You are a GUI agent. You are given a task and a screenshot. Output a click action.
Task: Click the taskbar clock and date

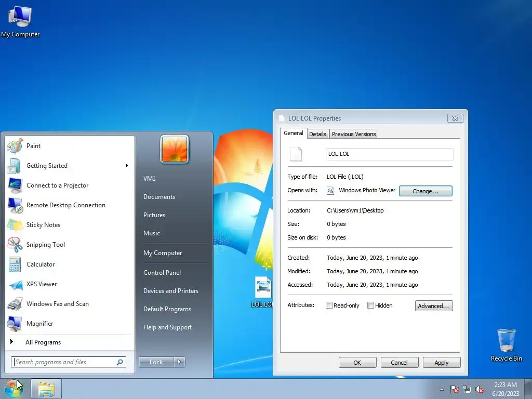[506, 389]
